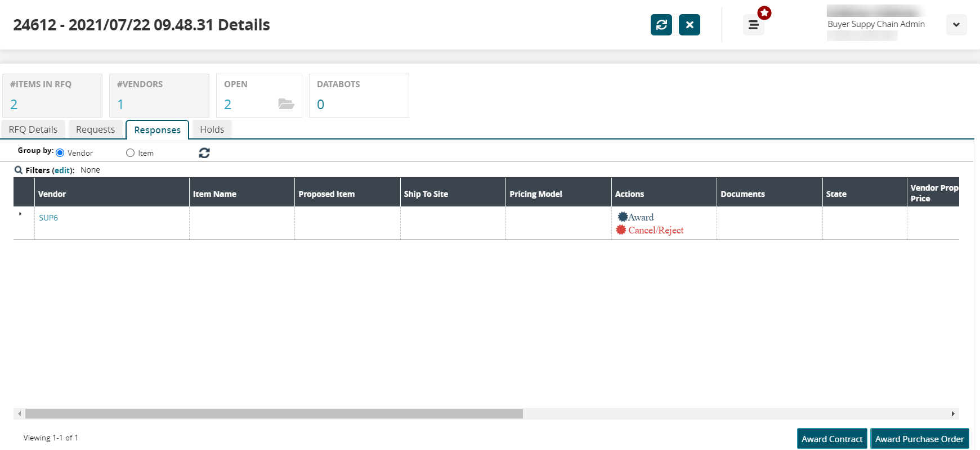Click the Cancel/Reject action link text
The height and width of the screenshot is (450, 980).
pyautogui.click(x=656, y=230)
